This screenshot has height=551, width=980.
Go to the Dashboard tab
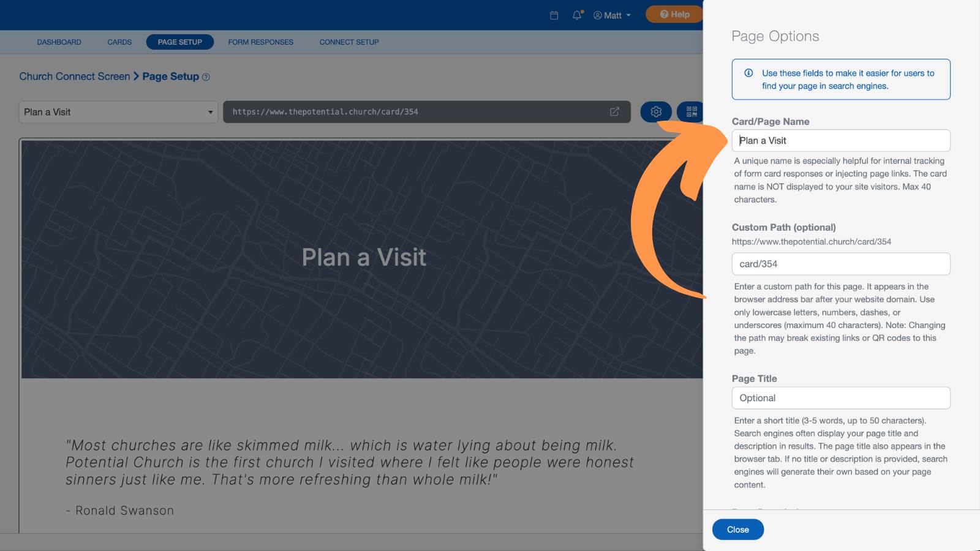59,42
